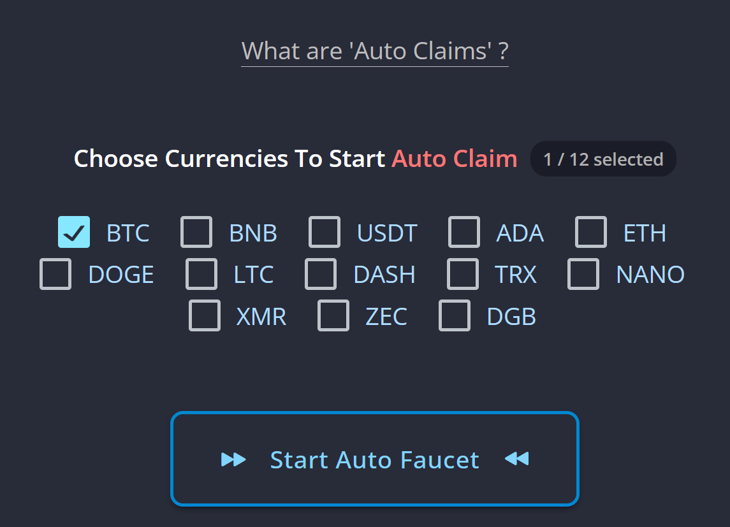Click the fast-forward arrows icon on the button
This screenshot has width=730, height=527.
234,459
